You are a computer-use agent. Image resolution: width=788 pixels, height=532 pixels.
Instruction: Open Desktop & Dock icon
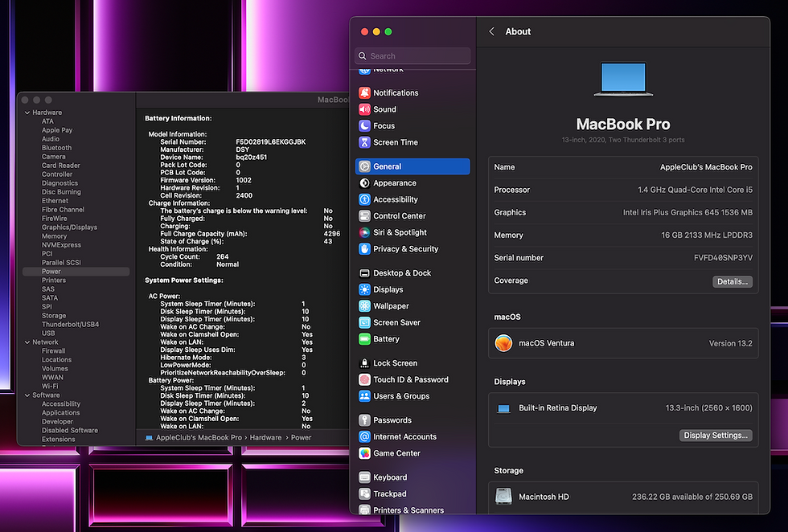coord(364,272)
